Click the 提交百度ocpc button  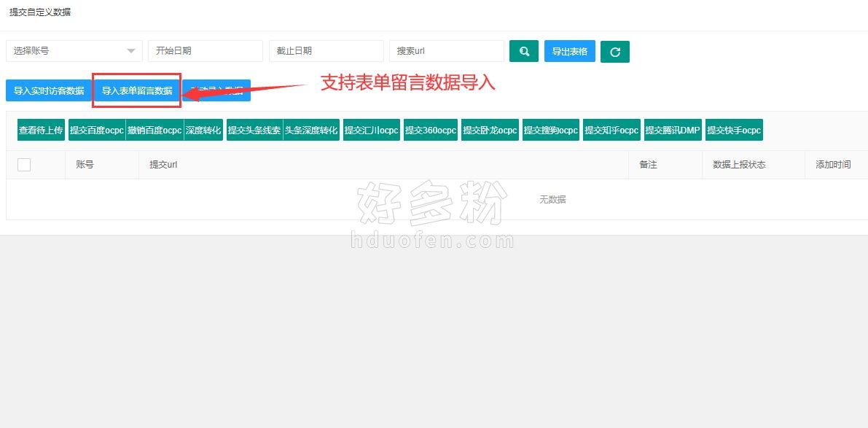click(97, 130)
